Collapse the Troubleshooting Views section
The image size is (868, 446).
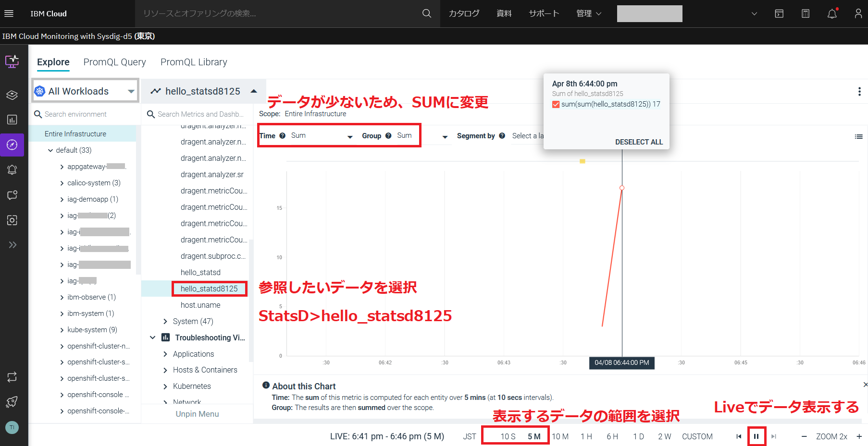(x=153, y=338)
